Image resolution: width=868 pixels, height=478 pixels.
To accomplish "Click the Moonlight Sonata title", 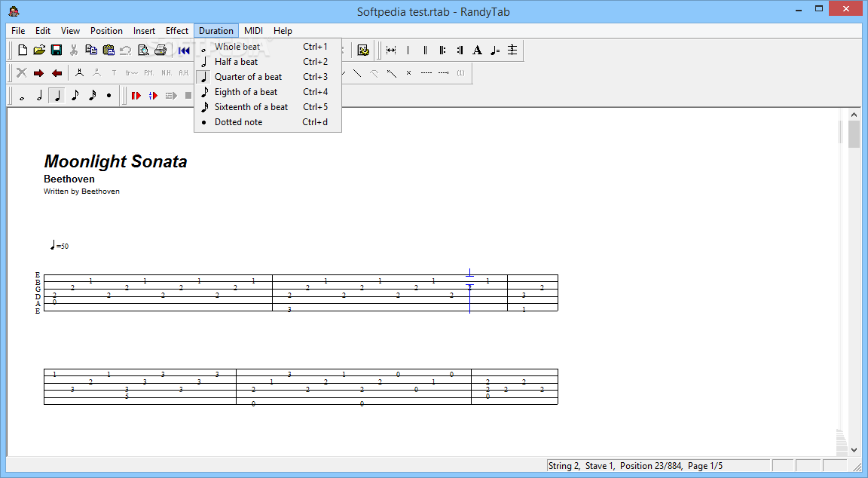I will (x=116, y=161).
